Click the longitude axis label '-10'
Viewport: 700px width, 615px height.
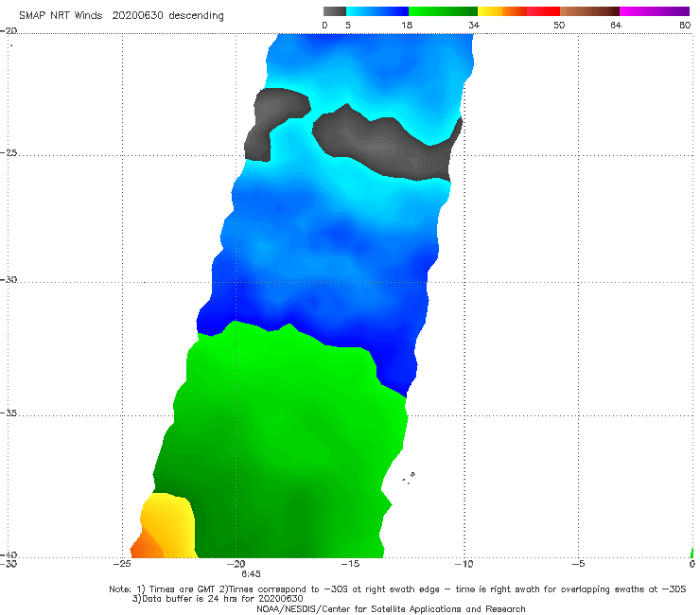tap(464, 564)
